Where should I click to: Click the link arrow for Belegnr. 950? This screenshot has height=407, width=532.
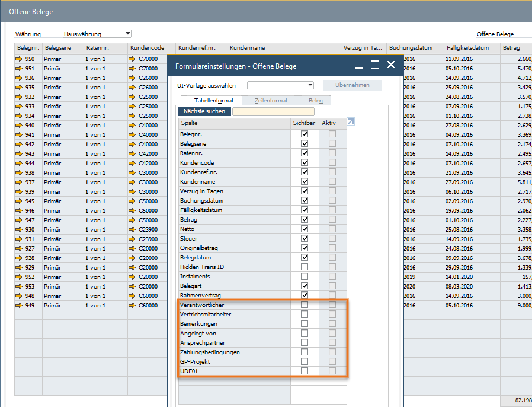[x=19, y=59]
